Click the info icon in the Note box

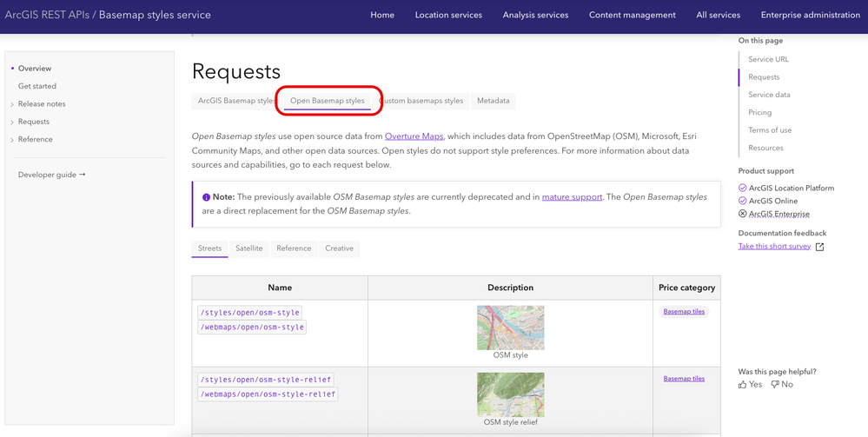[206, 197]
